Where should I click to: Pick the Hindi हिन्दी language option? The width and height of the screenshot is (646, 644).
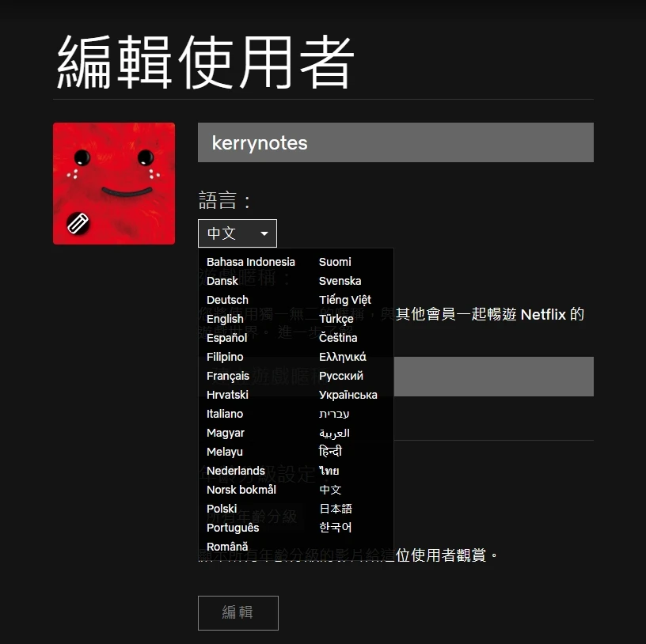tap(330, 452)
